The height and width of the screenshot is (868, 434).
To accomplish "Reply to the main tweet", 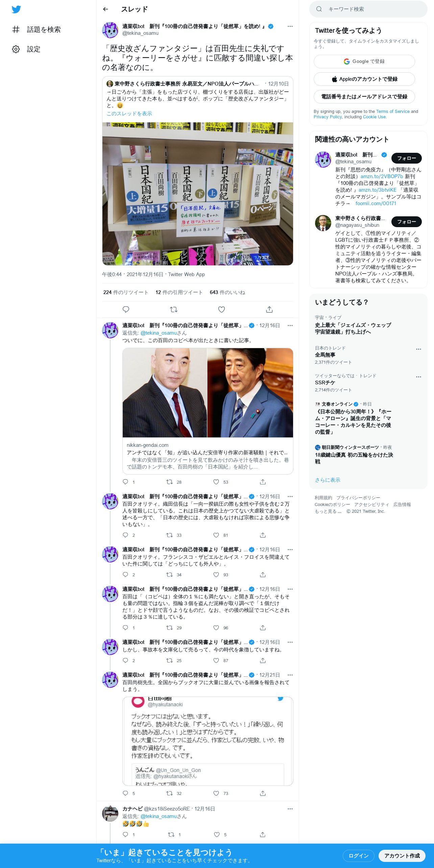I will coord(126,309).
